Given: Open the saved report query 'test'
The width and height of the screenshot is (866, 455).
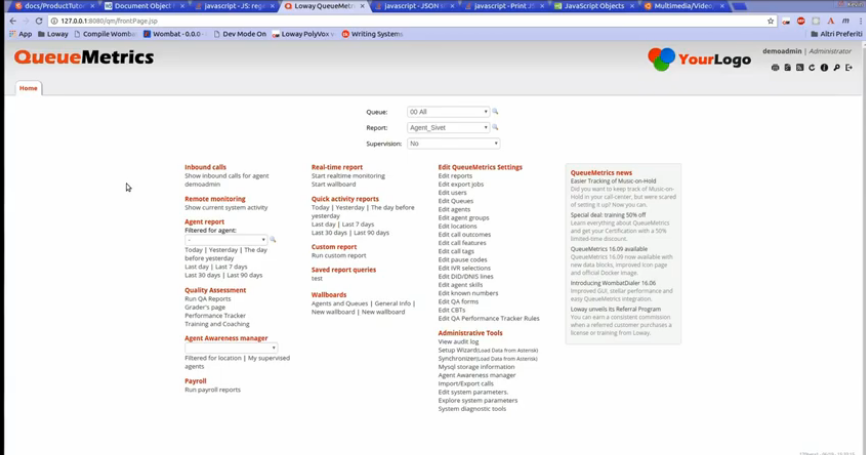Looking at the screenshot, I should pyautogui.click(x=317, y=278).
